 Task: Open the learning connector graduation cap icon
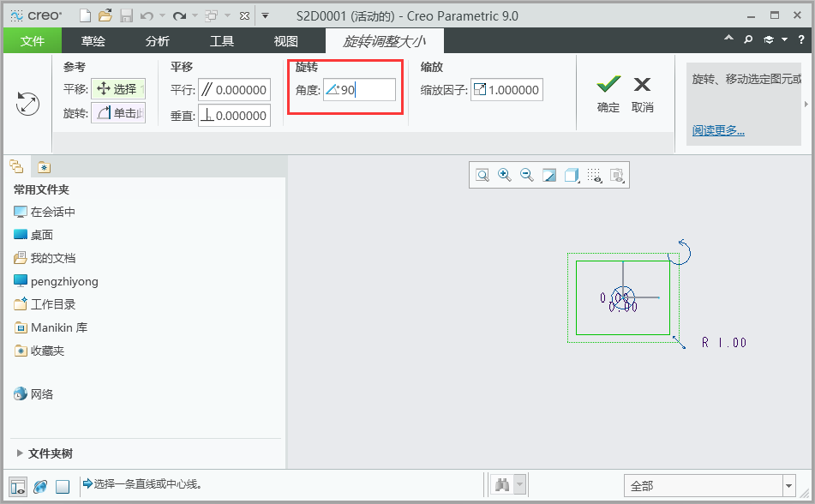click(768, 39)
